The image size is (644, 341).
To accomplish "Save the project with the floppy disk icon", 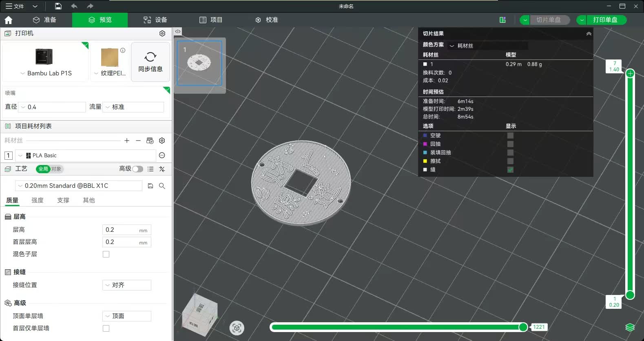I will (x=58, y=6).
